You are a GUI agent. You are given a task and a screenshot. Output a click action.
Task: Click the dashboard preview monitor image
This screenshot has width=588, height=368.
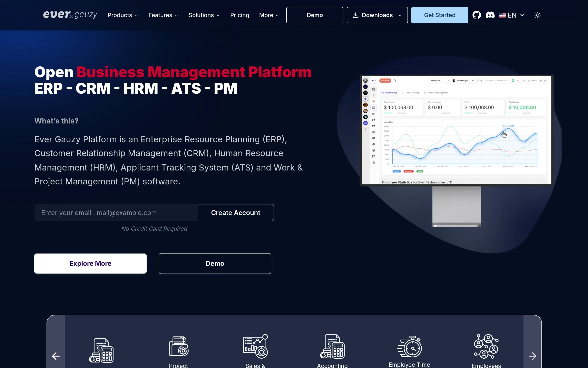456,151
